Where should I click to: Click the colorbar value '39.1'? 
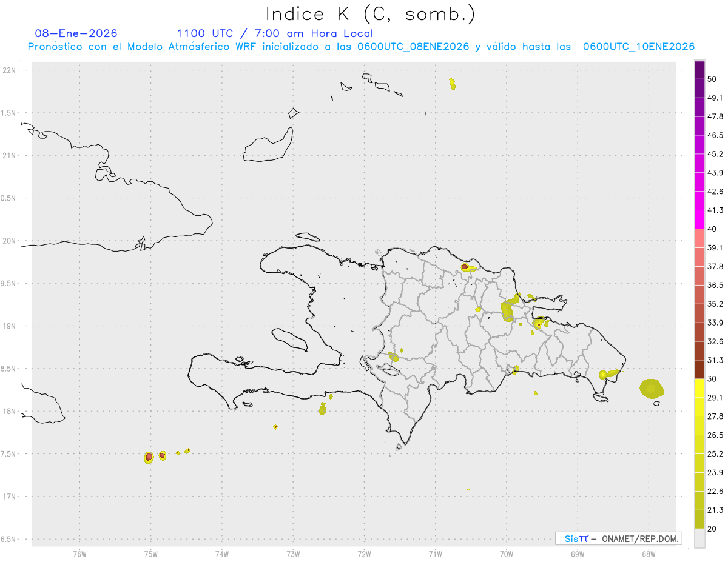tap(716, 247)
